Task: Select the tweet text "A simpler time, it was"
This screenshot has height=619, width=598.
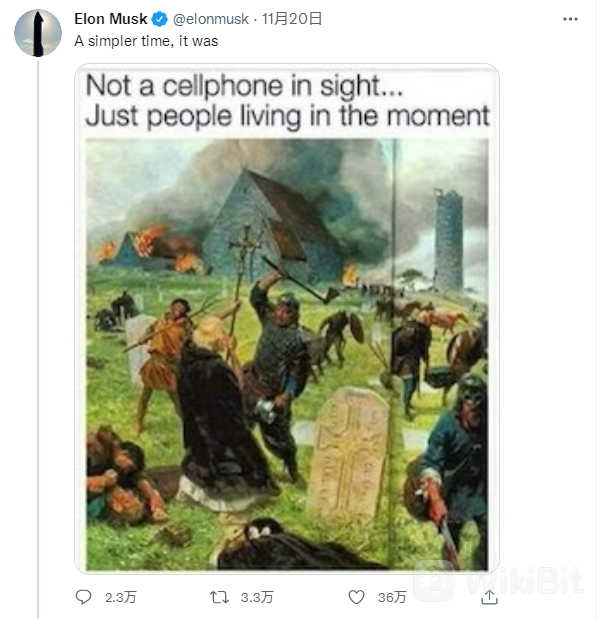Action: [x=146, y=41]
